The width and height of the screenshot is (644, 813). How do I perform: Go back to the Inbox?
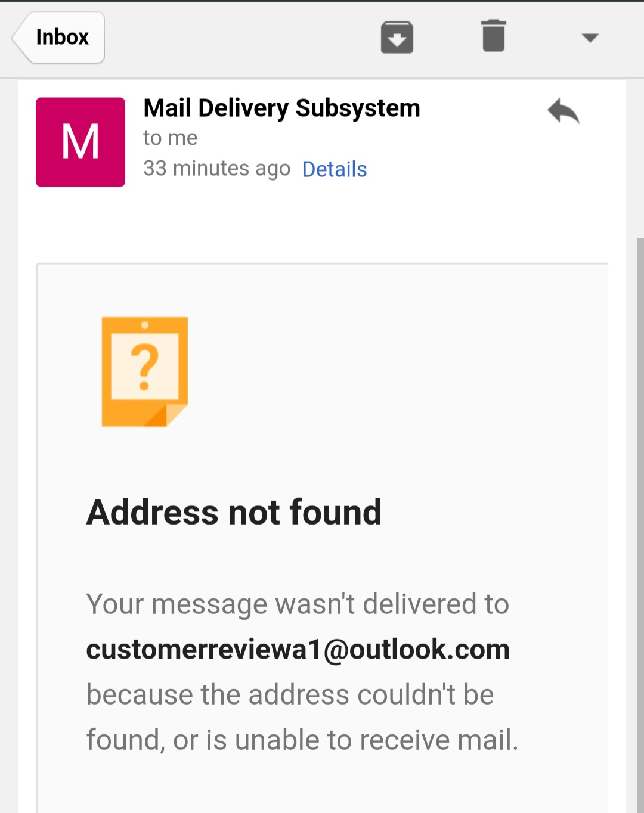(58, 37)
